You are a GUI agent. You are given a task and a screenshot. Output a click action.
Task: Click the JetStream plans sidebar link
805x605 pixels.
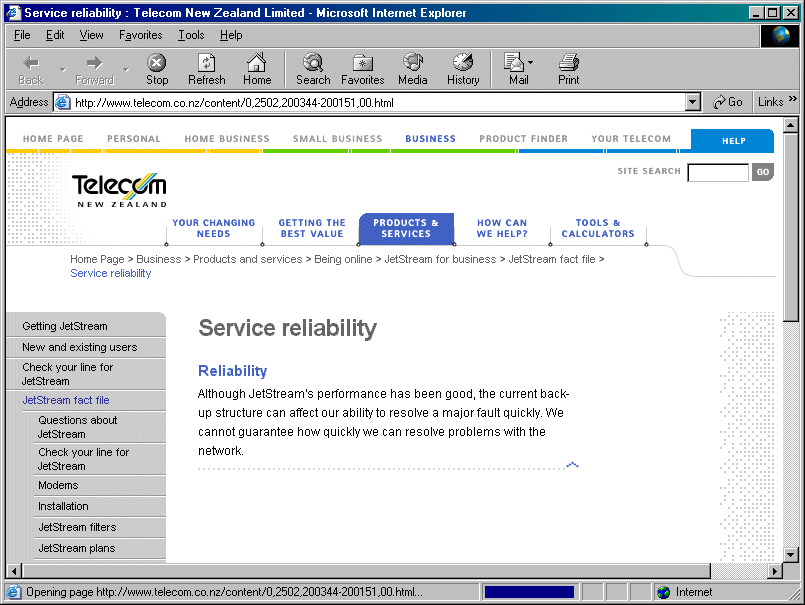click(76, 548)
